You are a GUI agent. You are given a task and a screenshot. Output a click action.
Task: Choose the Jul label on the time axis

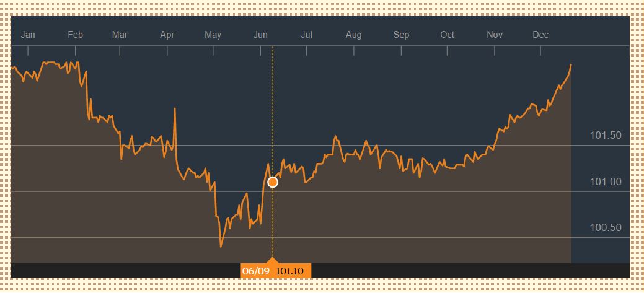[306, 35]
